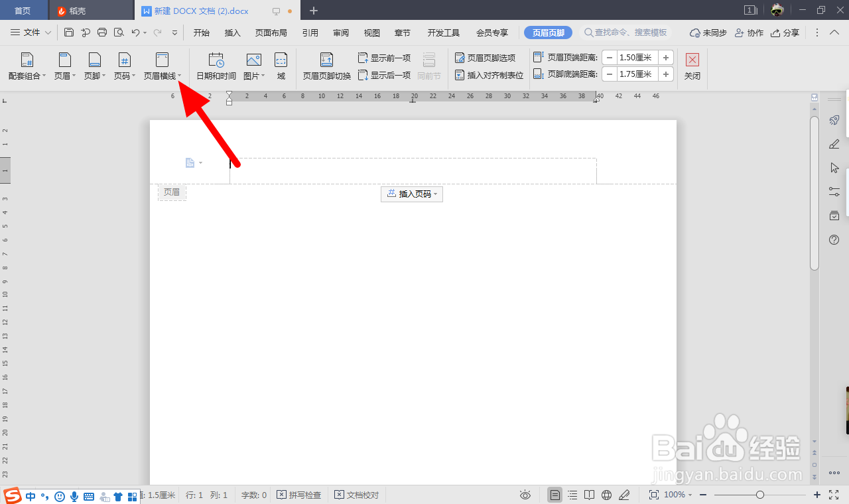Click the zoom slider handle
The height and width of the screenshot is (504, 849).
(x=760, y=495)
